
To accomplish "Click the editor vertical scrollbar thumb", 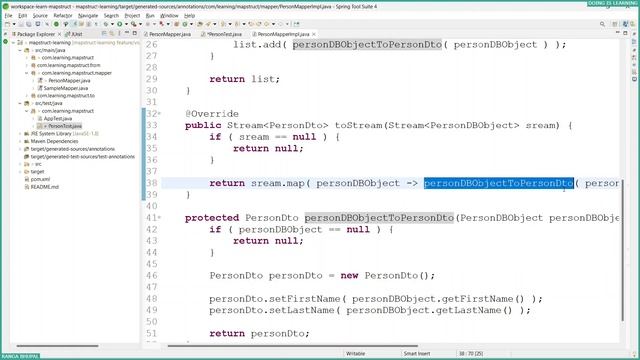I will tap(622, 250).
